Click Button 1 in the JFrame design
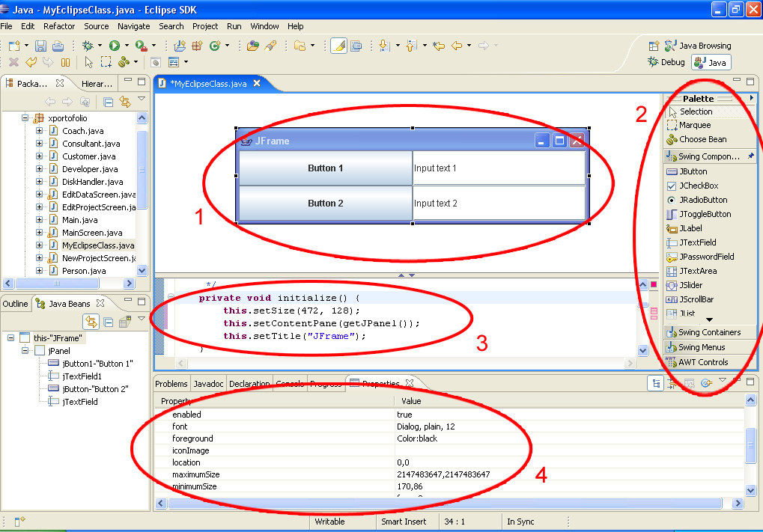Screen dimensions: 763x532 tap(326, 168)
